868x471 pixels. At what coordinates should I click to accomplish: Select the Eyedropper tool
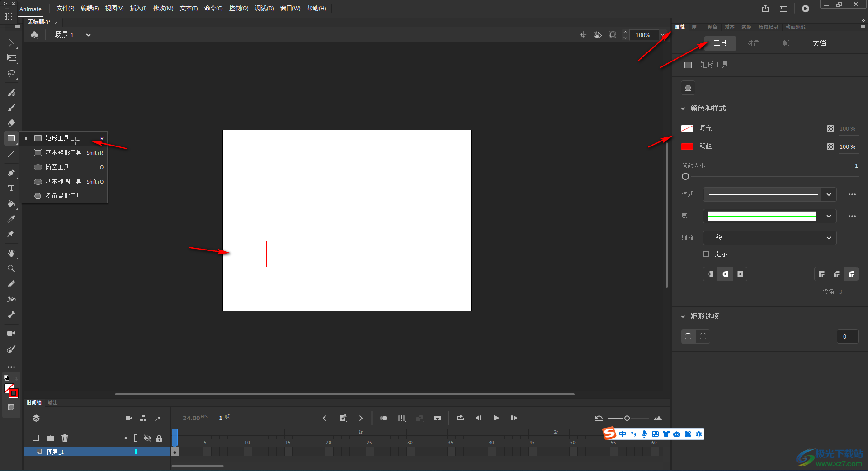click(11, 219)
